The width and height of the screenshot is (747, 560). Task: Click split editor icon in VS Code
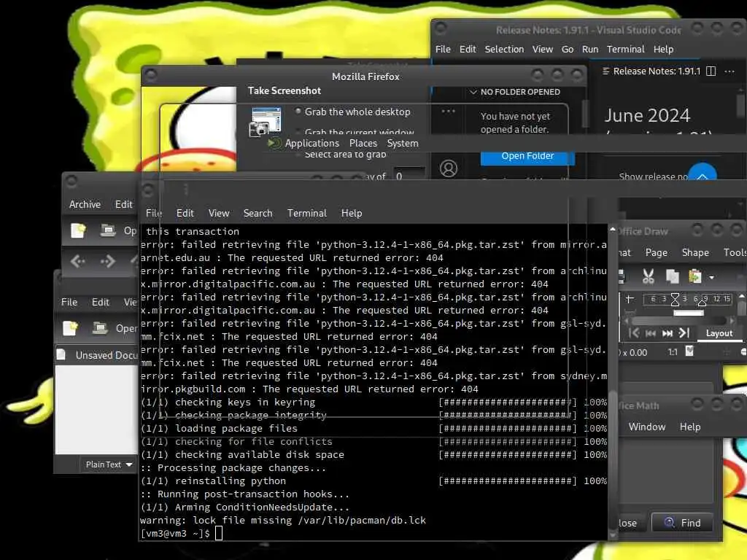pos(711,71)
